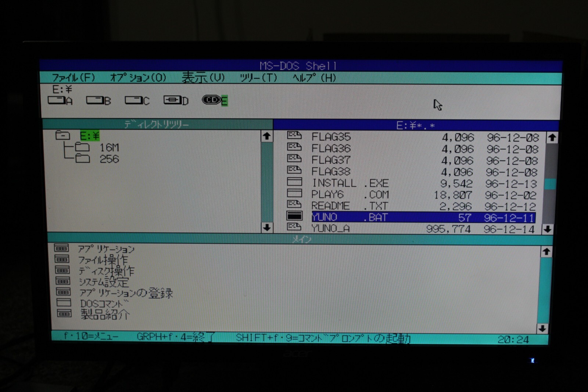This screenshot has width=588, height=392.
Task: Click the INSTALL.EXE program icon
Action: tap(294, 182)
